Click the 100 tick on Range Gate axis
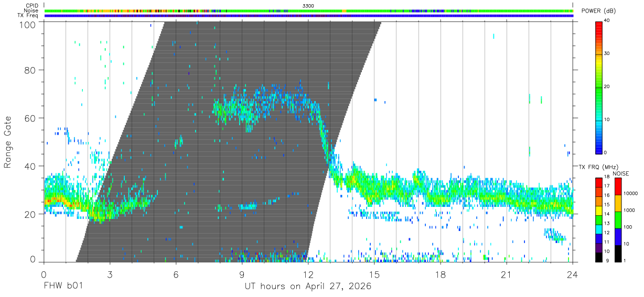The height and width of the screenshot is (297, 644). [28, 24]
